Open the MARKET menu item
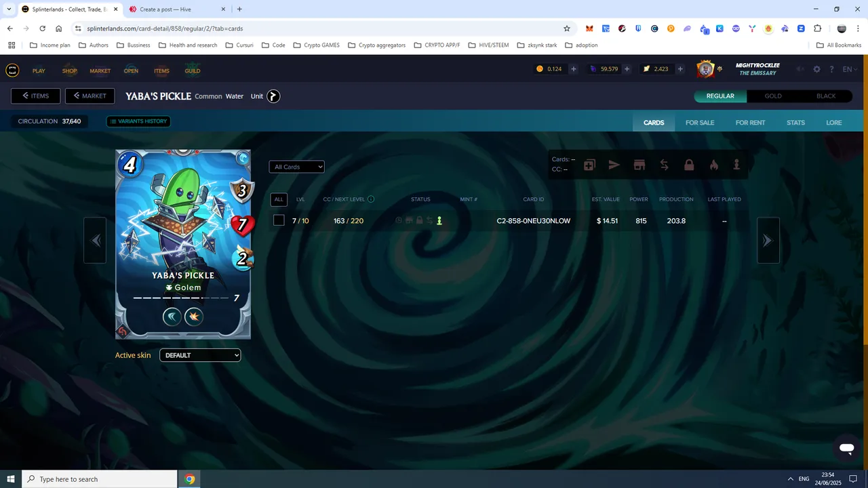Image resolution: width=868 pixels, height=488 pixels. click(100, 70)
